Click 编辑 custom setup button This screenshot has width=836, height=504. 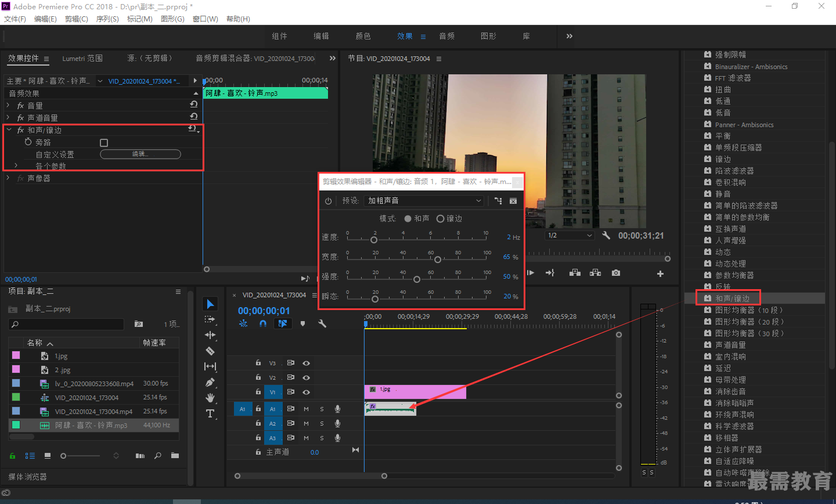click(x=140, y=154)
